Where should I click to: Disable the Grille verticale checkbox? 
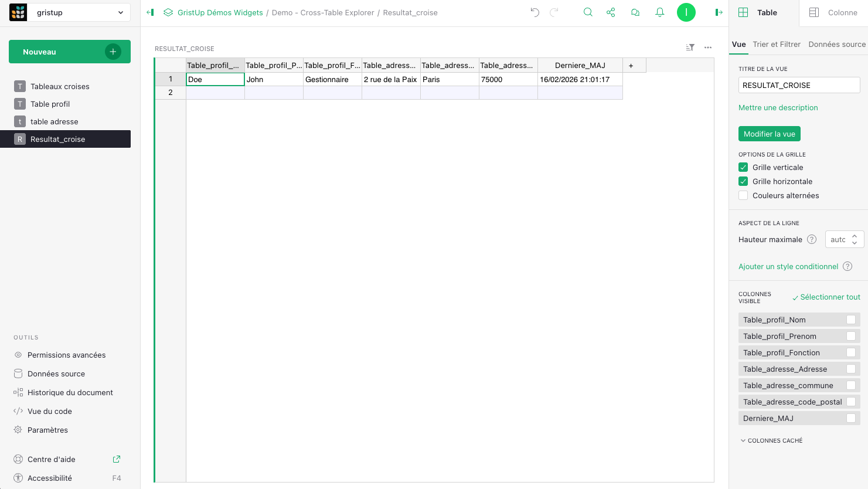[743, 167]
